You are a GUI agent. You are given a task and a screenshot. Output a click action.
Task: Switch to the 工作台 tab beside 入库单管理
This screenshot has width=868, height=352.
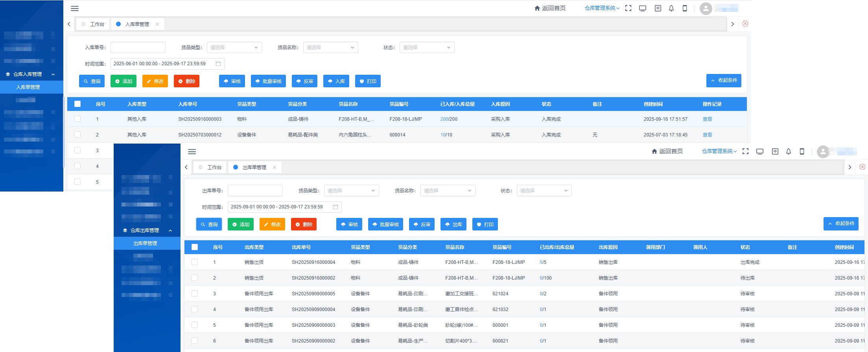click(93, 24)
